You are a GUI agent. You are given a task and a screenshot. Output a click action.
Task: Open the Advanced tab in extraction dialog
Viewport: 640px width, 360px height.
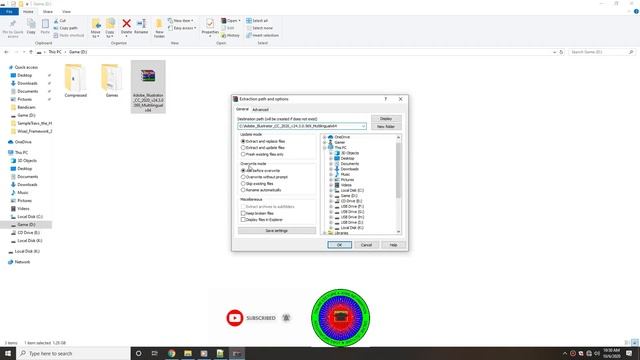point(260,109)
